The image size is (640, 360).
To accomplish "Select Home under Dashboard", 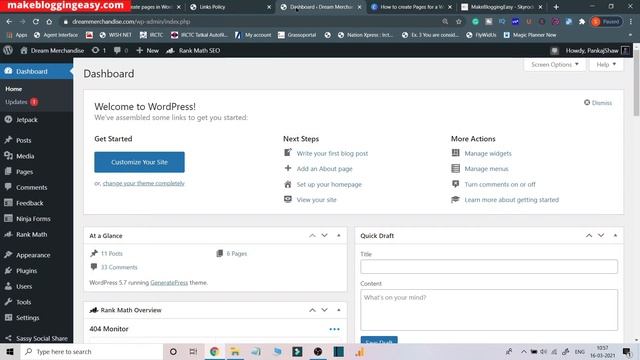I will pyautogui.click(x=13, y=89).
